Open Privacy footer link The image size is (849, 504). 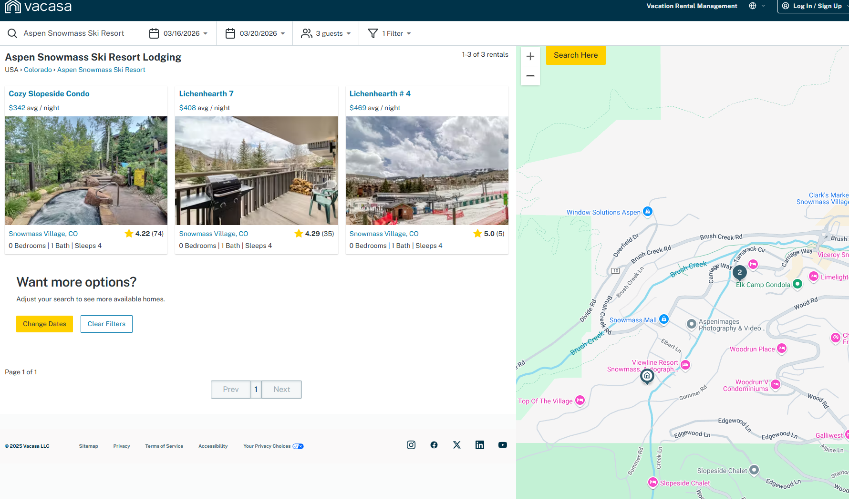(122, 446)
